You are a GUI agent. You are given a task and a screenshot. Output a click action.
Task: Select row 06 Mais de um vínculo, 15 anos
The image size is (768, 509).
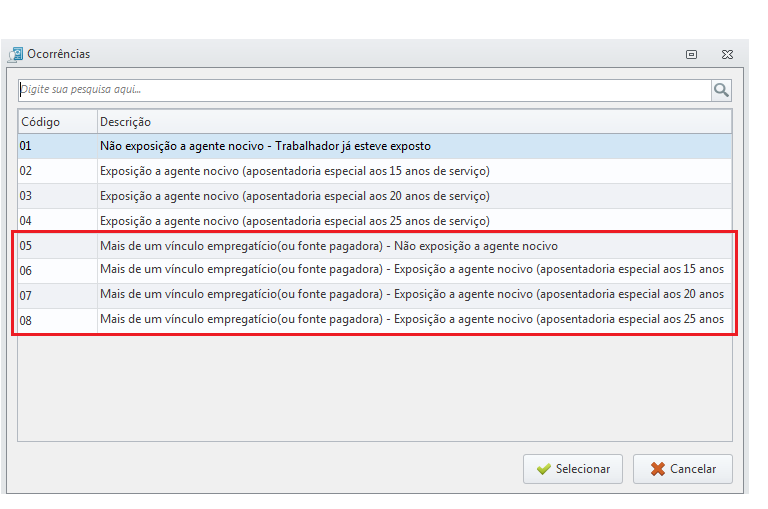[375, 271]
